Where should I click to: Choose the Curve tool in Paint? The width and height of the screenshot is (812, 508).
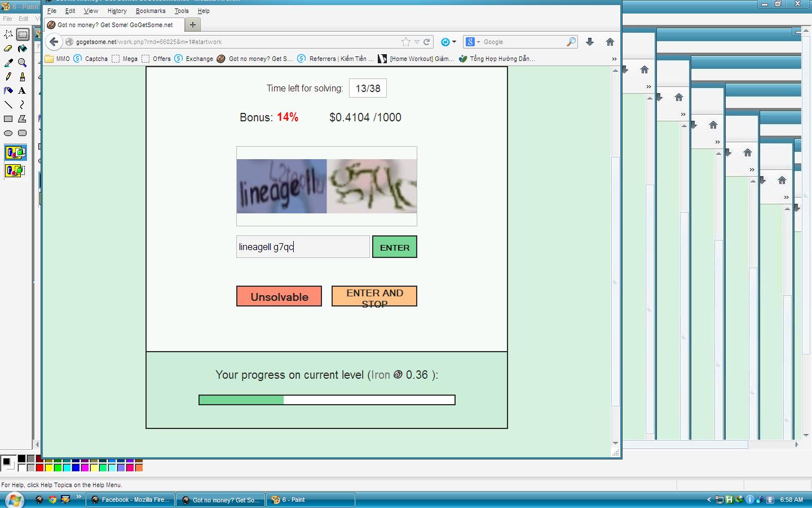[x=23, y=104]
